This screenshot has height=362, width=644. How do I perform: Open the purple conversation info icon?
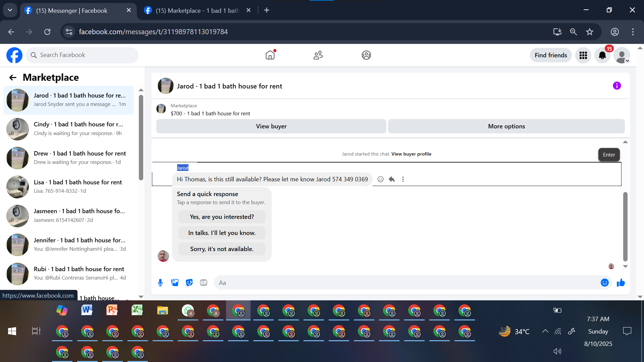(x=616, y=86)
